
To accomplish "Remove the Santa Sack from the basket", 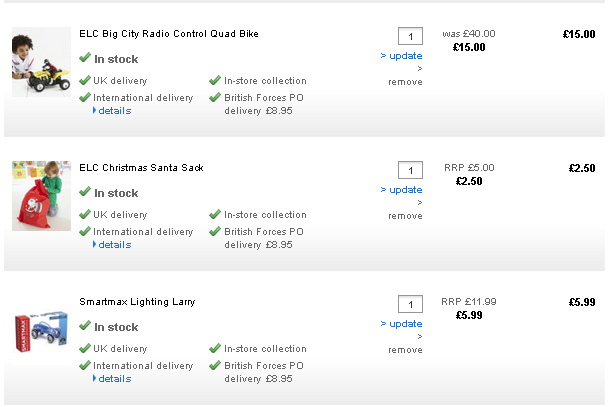I will 405,216.
